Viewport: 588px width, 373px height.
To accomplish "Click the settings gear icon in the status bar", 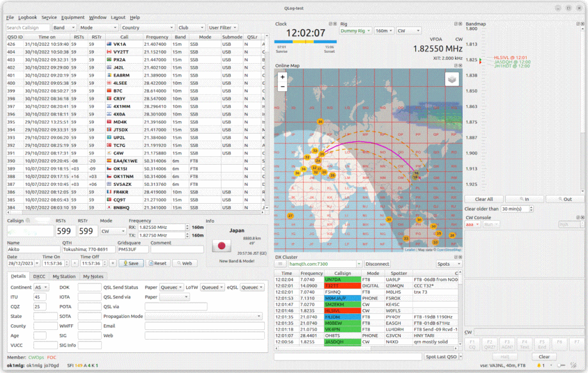I will pos(572,364).
